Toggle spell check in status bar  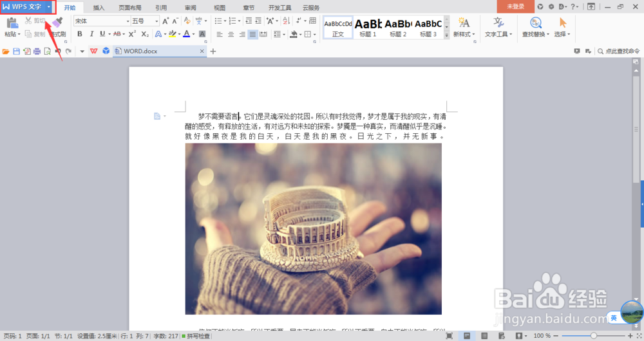196,336
